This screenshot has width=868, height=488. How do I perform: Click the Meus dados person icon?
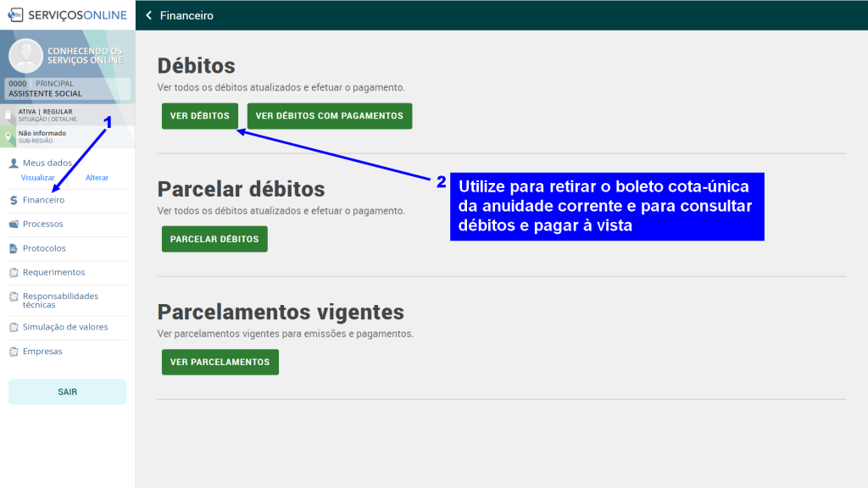coord(14,163)
